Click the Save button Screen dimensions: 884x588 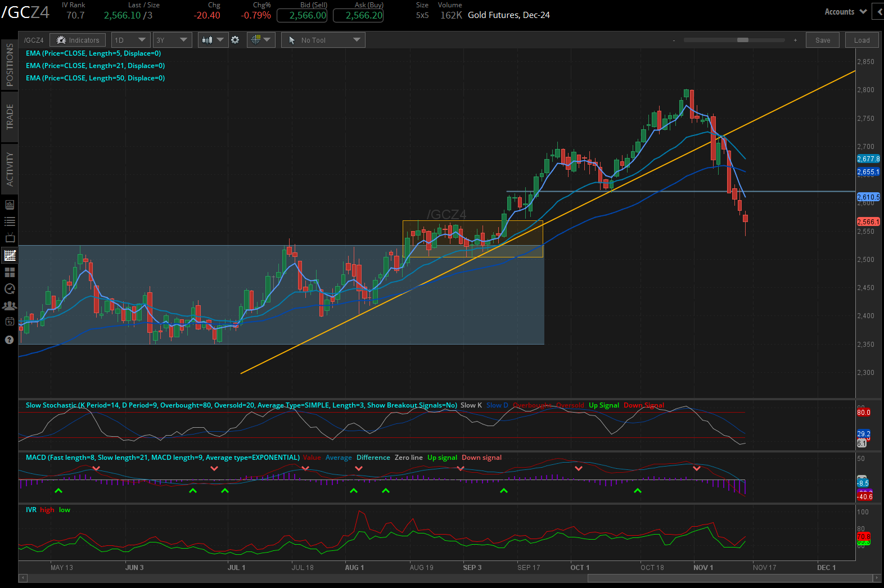tap(823, 40)
